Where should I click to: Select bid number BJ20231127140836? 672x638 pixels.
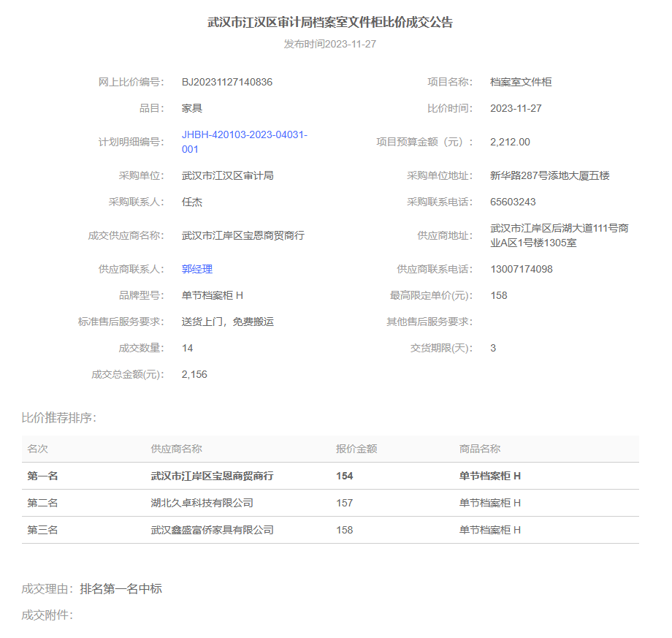click(227, 82)
